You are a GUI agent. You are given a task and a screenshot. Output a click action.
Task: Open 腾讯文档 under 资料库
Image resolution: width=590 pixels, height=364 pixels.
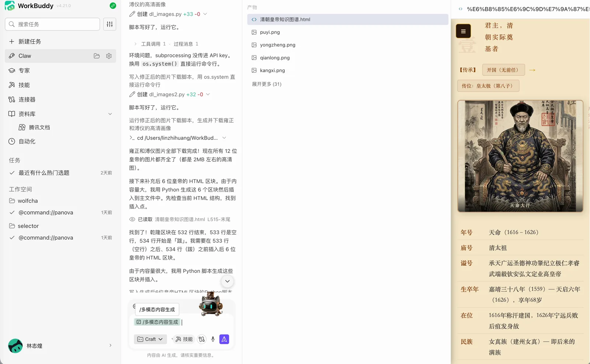coord(39,127)
